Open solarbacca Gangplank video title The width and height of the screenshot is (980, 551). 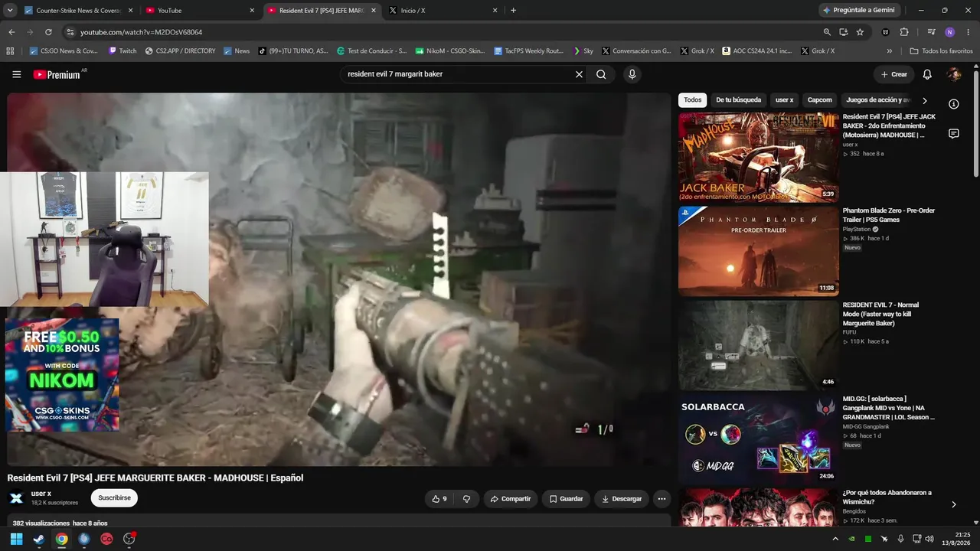(889, 408)
